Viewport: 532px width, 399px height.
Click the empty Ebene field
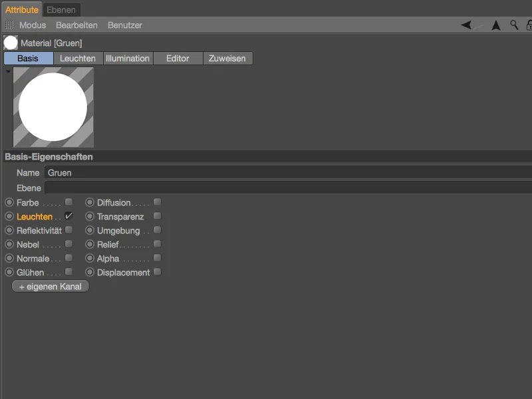coord(288,188)
